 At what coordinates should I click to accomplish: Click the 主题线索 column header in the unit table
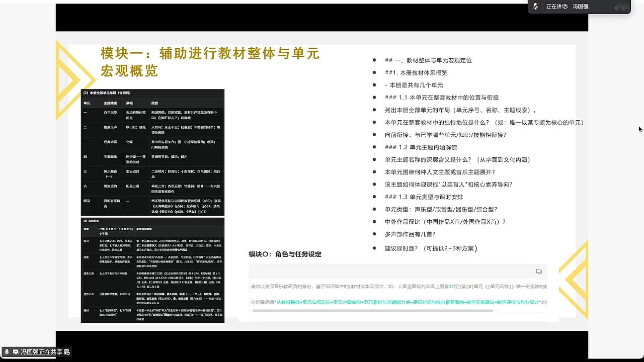(x=111, y=103)
